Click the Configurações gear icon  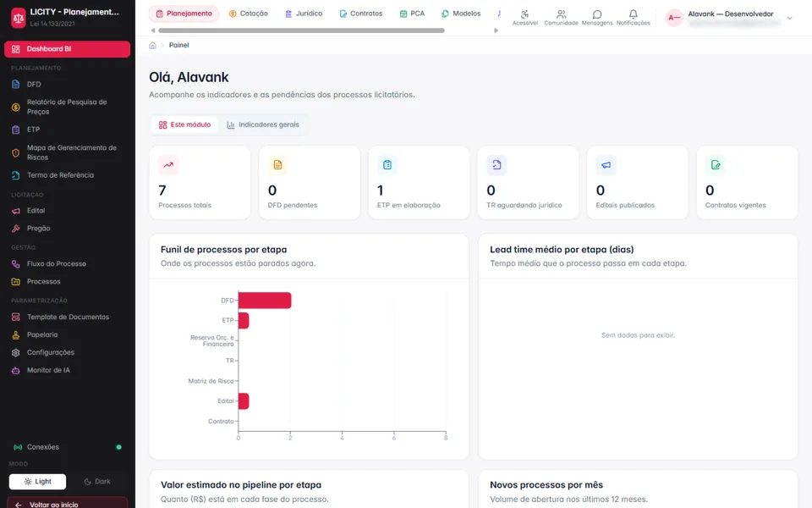tap(16, 352)
